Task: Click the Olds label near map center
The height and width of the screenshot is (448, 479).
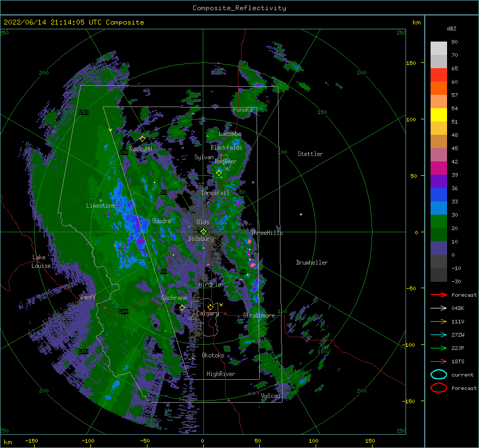Action: point(203,222)
